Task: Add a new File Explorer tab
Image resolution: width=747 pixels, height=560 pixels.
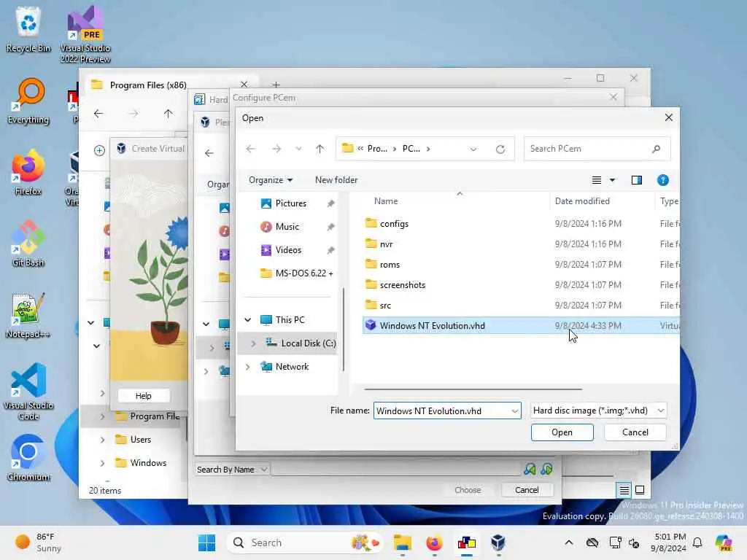Action: pos(276,85)
